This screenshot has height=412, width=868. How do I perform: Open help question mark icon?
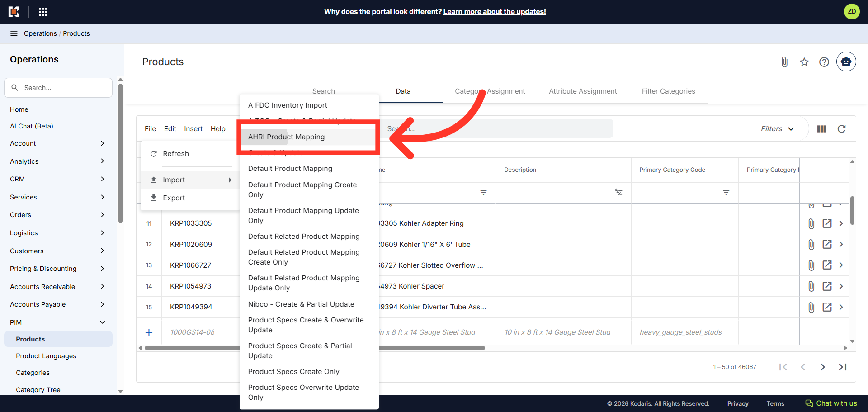(x=824, y=62)
